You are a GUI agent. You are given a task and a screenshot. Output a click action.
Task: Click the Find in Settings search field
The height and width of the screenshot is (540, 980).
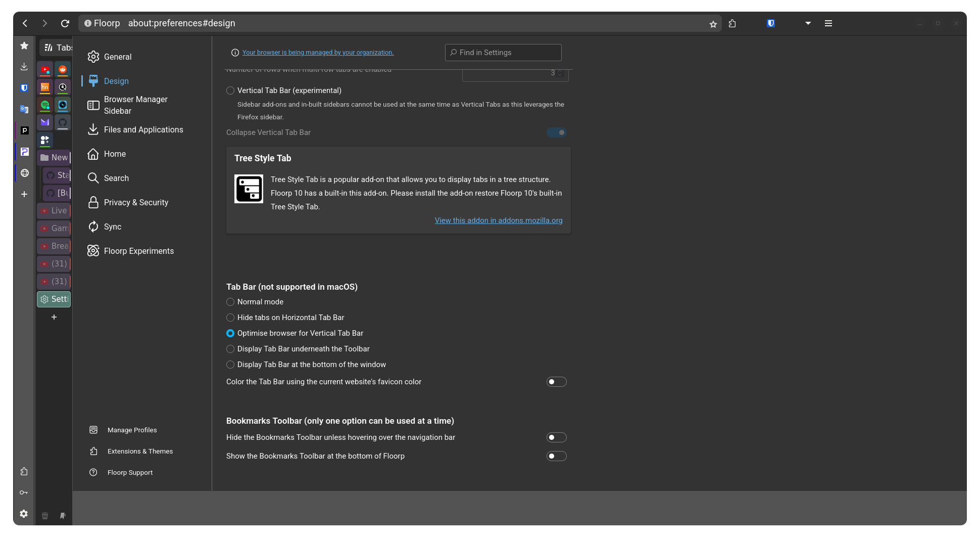coord(503,52)
